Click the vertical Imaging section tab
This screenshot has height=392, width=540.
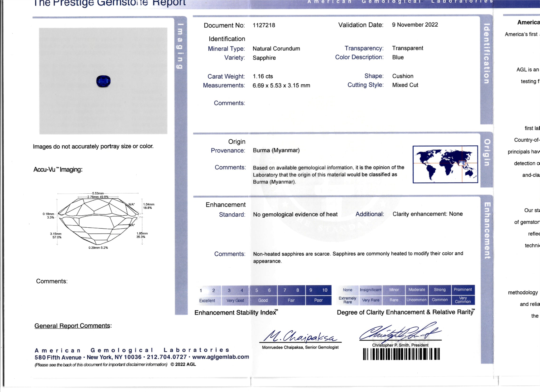pos(180,46)
